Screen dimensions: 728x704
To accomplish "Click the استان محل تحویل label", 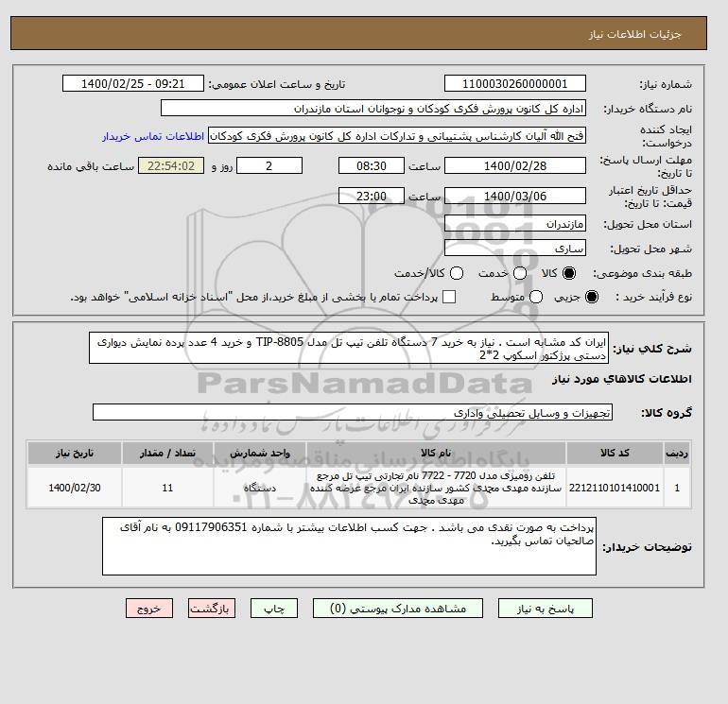I will pyautogui.click(x=648, y=225).
